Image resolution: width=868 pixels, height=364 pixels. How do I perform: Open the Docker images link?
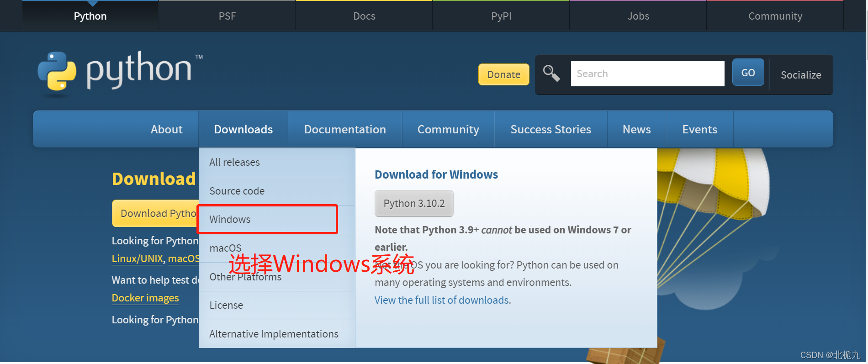coord(145,298)
